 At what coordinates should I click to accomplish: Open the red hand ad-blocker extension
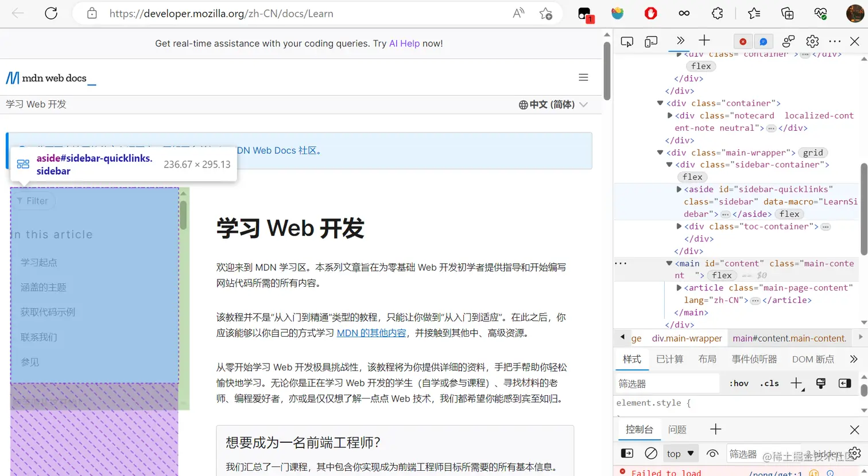pyautogui.click(x=650, y=13)
